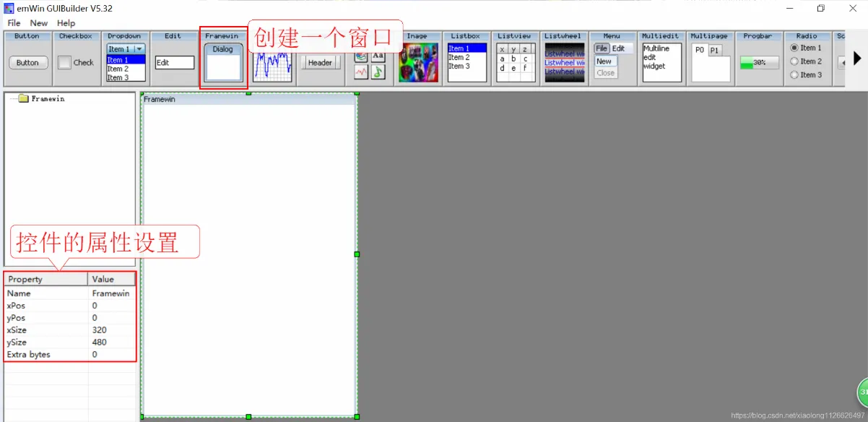868x422 pixels.
Task: Open the File menu
Action: point(14,23)
